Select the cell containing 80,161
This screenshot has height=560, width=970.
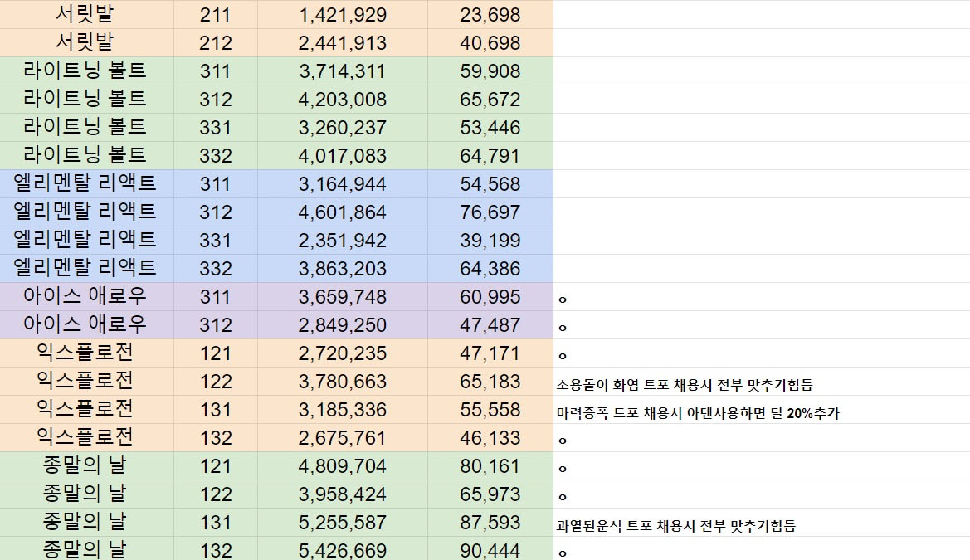(490, 466)
